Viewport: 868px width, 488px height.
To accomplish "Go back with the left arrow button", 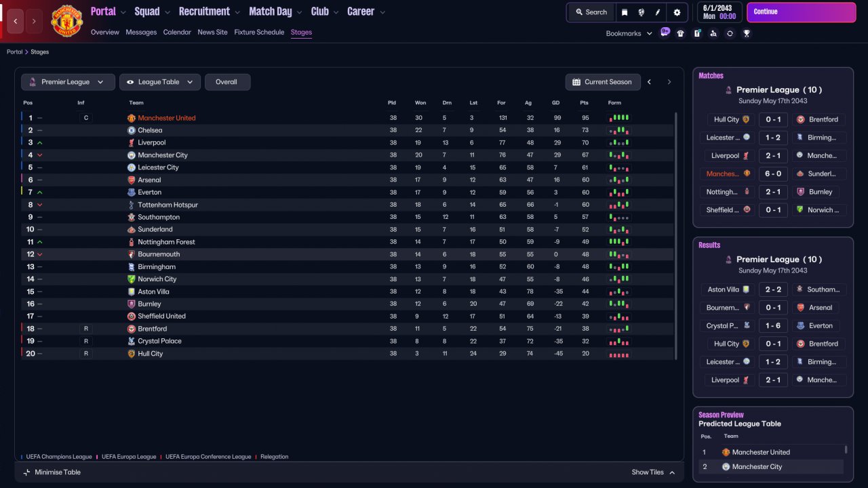I will (16, 22).
